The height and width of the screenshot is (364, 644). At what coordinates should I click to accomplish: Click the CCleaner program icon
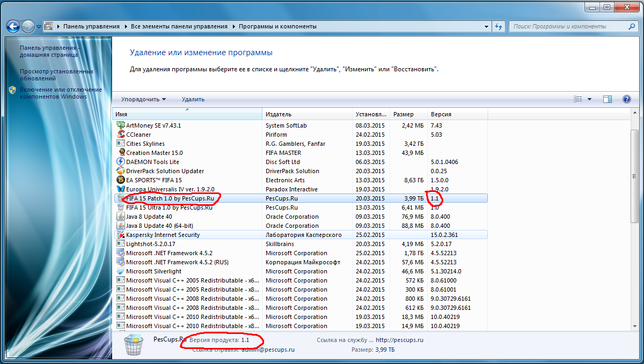121,135
